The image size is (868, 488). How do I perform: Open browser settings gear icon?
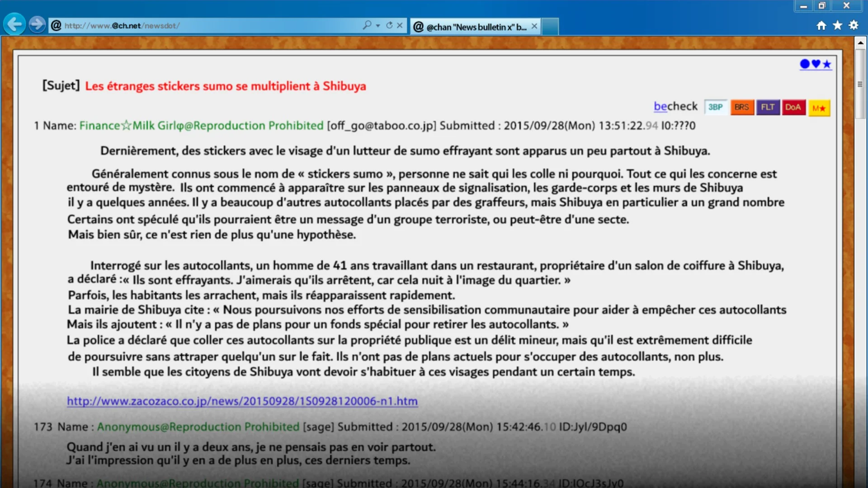(x=854, y=25)
